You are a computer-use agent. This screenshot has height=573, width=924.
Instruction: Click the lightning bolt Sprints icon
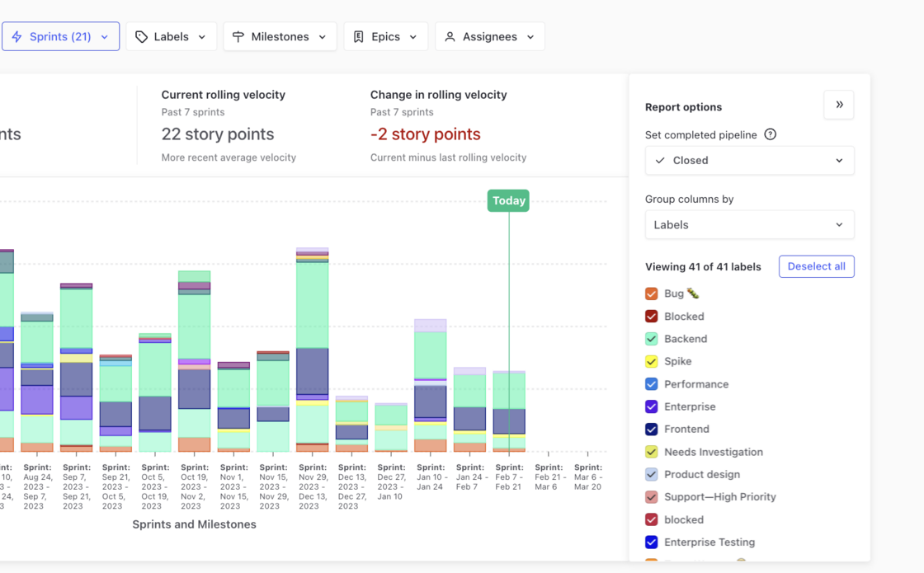tap(17, 36)
